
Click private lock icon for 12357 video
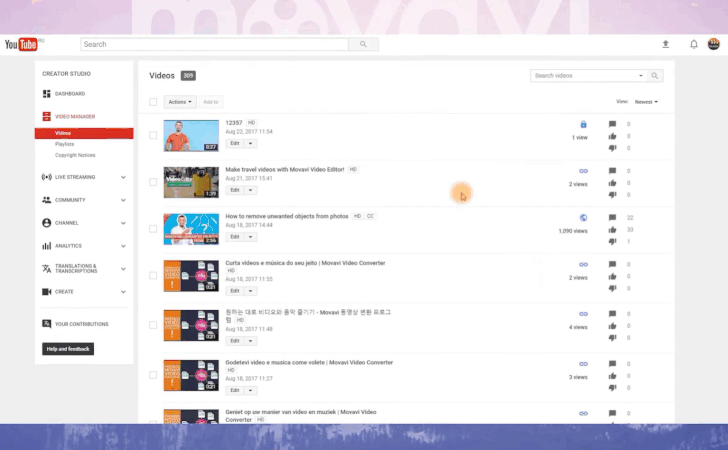point(583,124)
